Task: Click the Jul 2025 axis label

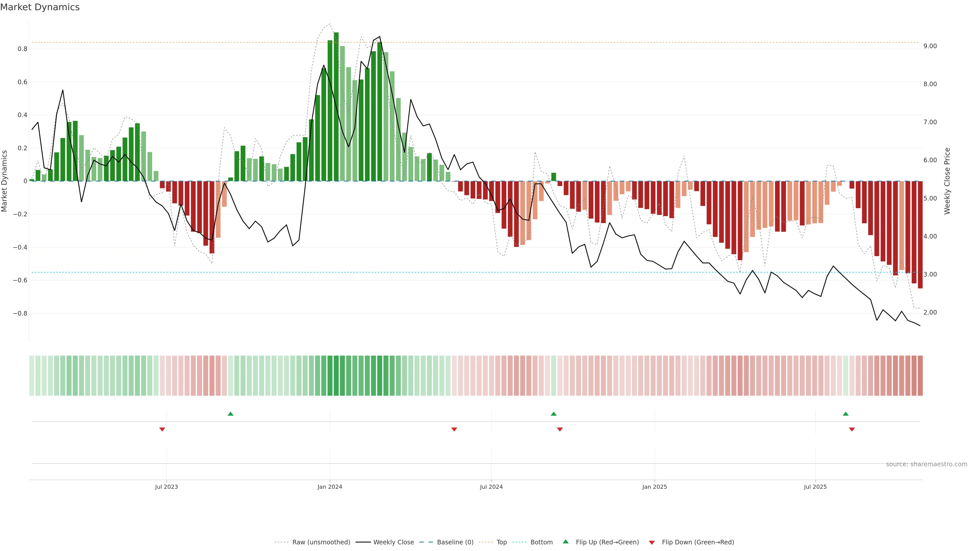Action: 815,487
